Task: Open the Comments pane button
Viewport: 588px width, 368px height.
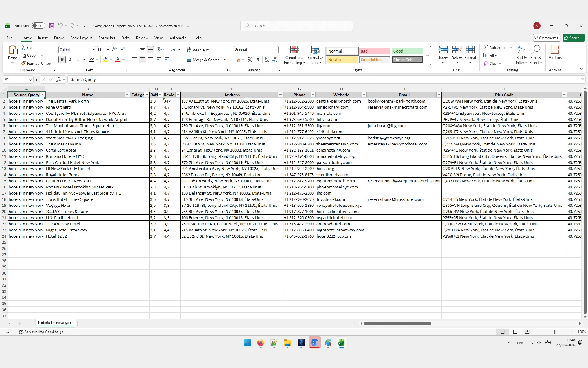Action: pos(546,38)
